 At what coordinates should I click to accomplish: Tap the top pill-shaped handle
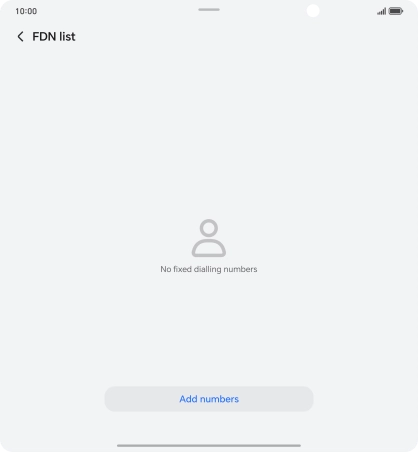209,10
